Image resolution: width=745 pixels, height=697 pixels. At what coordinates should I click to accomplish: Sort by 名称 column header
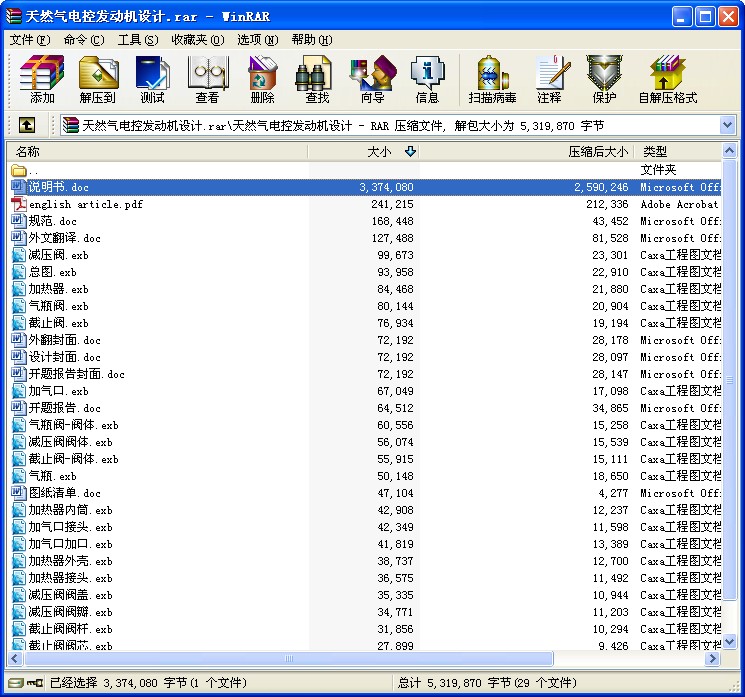[x=150, y=152]
